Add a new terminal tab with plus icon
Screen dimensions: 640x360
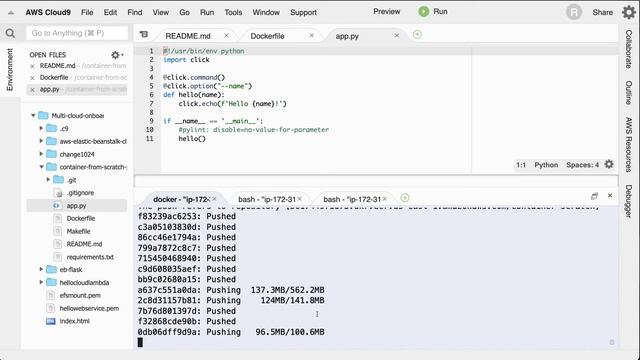point(404,198)
